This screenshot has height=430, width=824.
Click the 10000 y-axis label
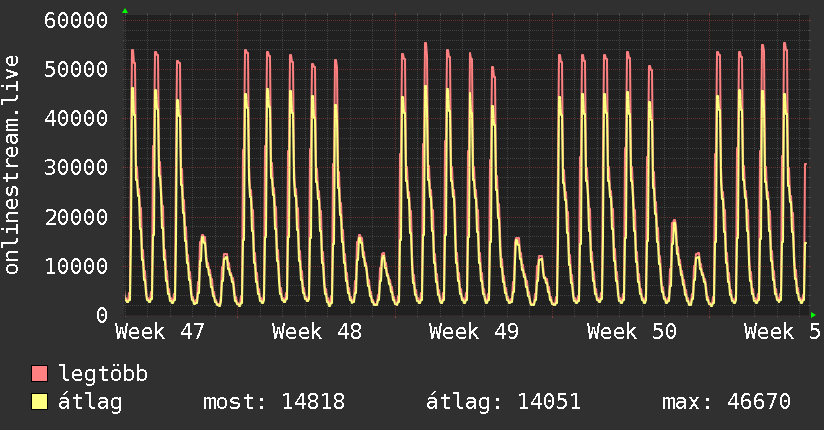76,266
